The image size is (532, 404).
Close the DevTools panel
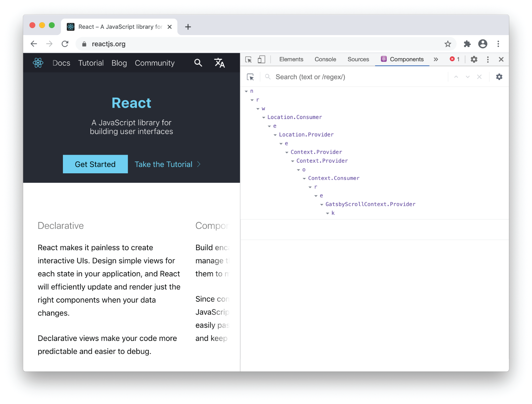tap(501, 59)
